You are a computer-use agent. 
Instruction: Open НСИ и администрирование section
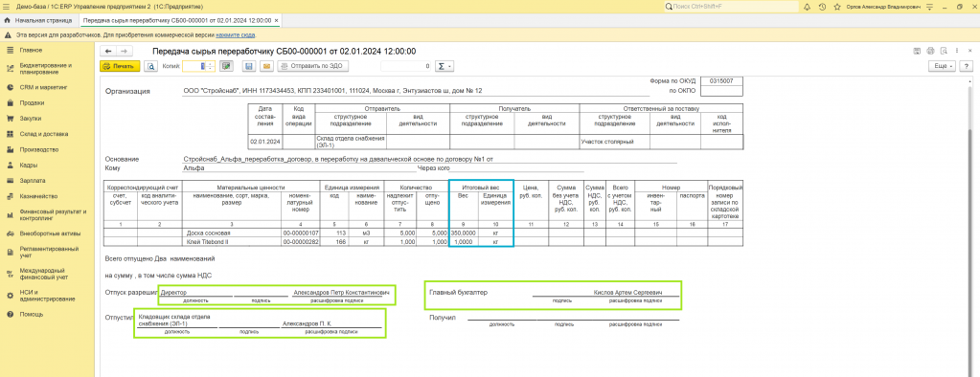(47, 296)
